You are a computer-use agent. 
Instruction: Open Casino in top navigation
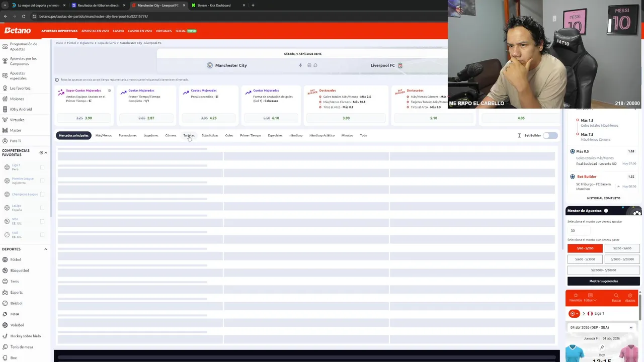118,31
